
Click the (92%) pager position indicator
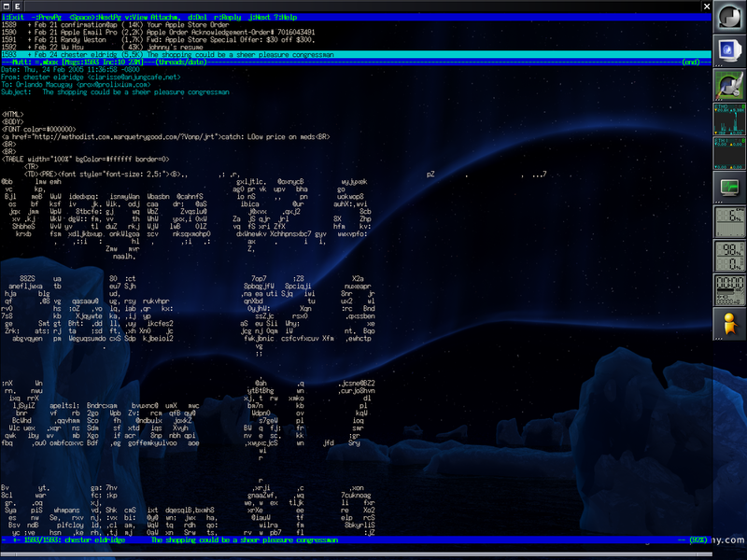click(x=697, y=540)
